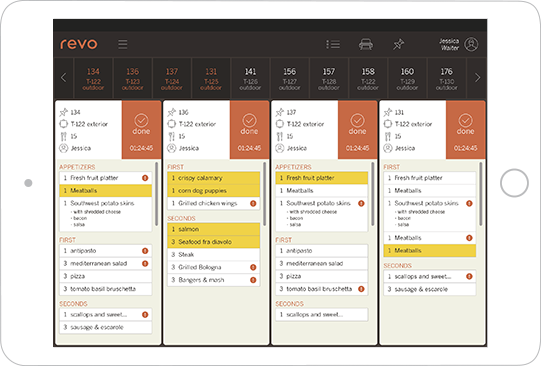Click alert badge beside tomato basil bruschetta in order 137
The width and height of the screenshot is (541, 366).
pyautogui.click(x=361, y=289)
